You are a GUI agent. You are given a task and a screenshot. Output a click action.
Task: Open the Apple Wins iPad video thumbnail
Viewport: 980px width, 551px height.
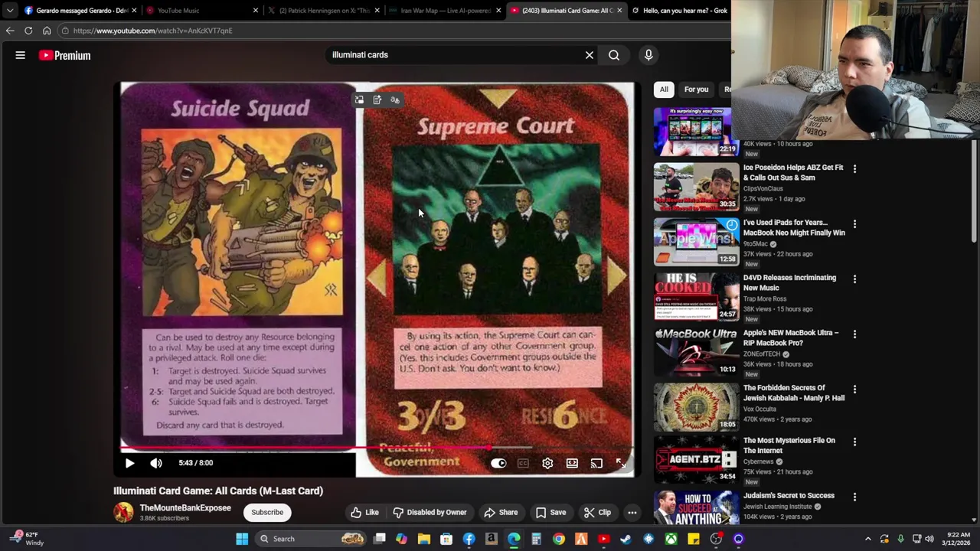[x=696, y=242]
